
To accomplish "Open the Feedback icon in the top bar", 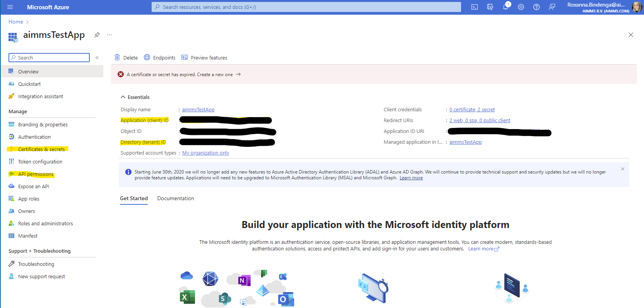I will tap(552, 7).
